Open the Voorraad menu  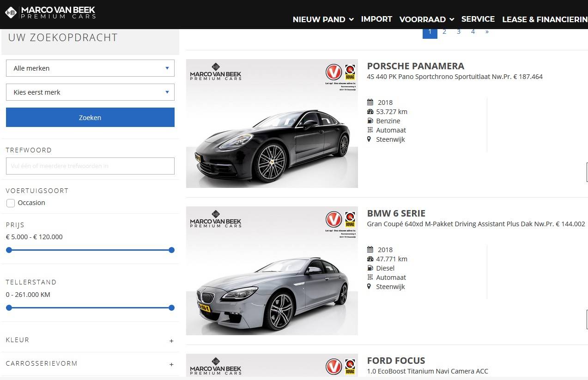click(x=427, y=19)
